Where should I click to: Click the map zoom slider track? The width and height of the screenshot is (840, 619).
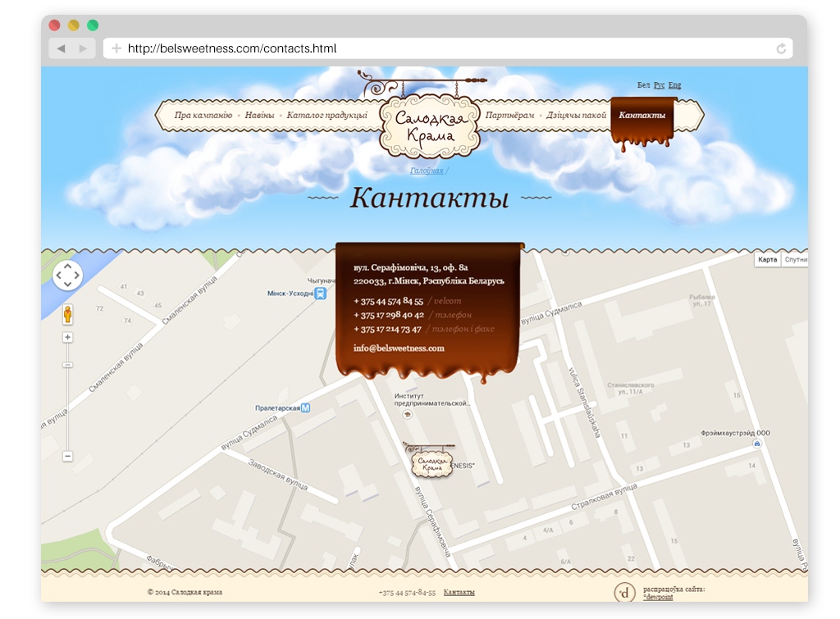click(x=67, y=397)
